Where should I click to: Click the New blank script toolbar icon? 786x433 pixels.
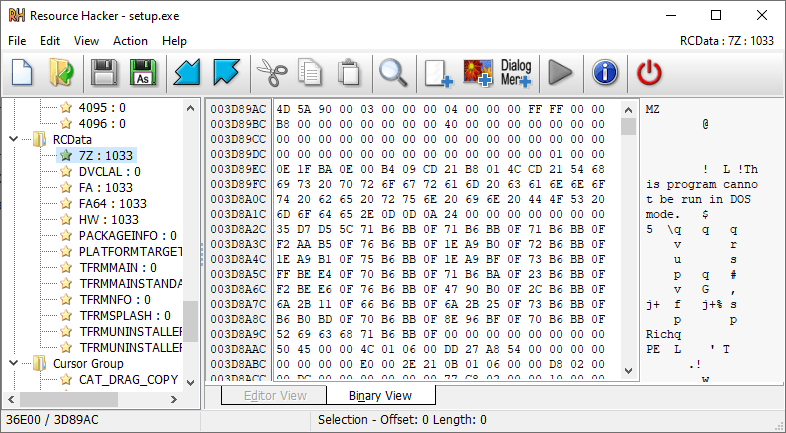tap(22, 73)
